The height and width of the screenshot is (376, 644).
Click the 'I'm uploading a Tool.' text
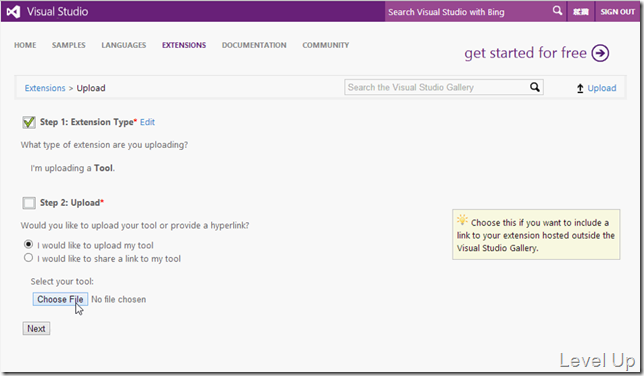click(73, 168)
